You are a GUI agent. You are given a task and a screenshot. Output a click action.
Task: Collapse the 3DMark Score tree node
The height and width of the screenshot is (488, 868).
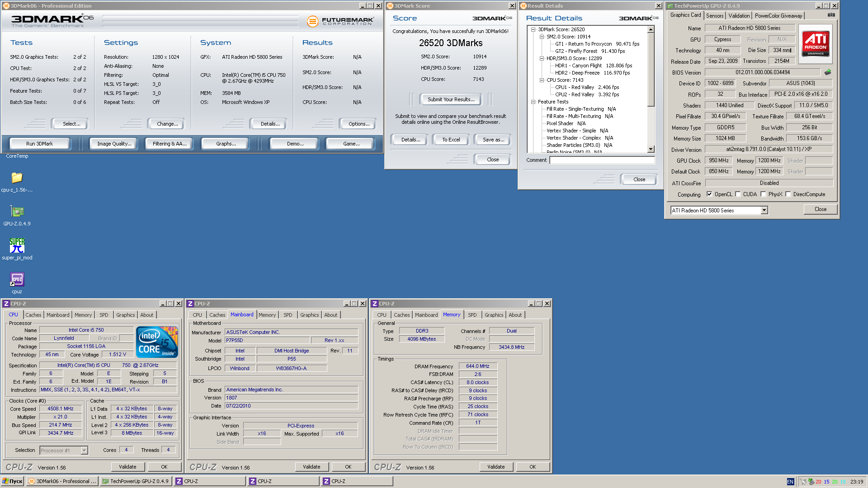[533, 29]
